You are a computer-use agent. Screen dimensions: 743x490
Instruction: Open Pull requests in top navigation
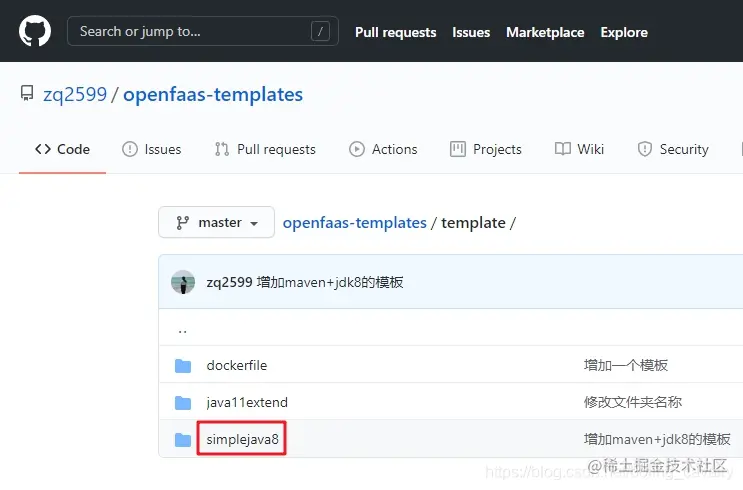(x=396, y=32)
